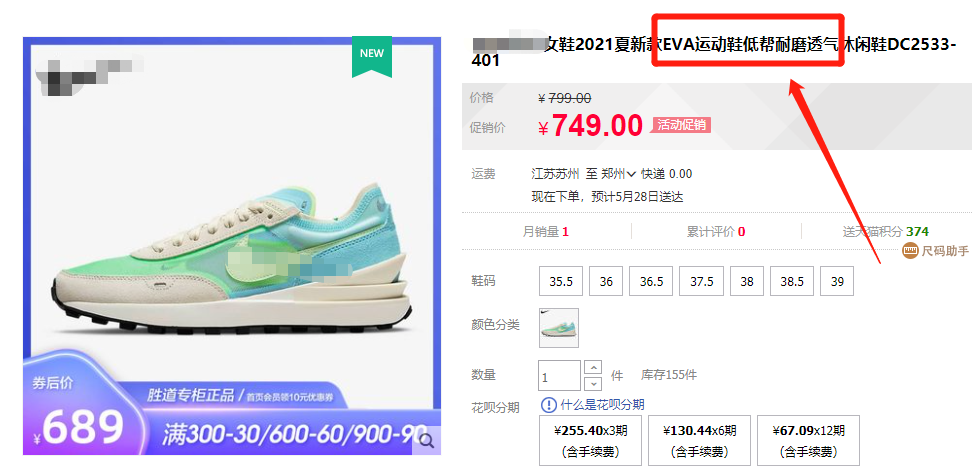Click the question mark icon beside 什么是花呗分期
The image size is (973, 469).
pyautogui.click(x=549, y=405)
